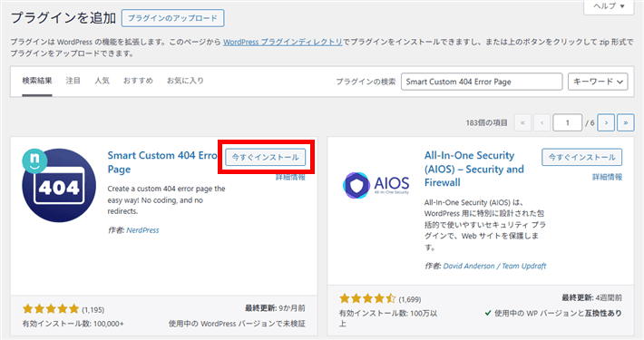Open 詳細情報 for Smart Custom 404 plugin
644x340 pixels.
coord(290,177)
